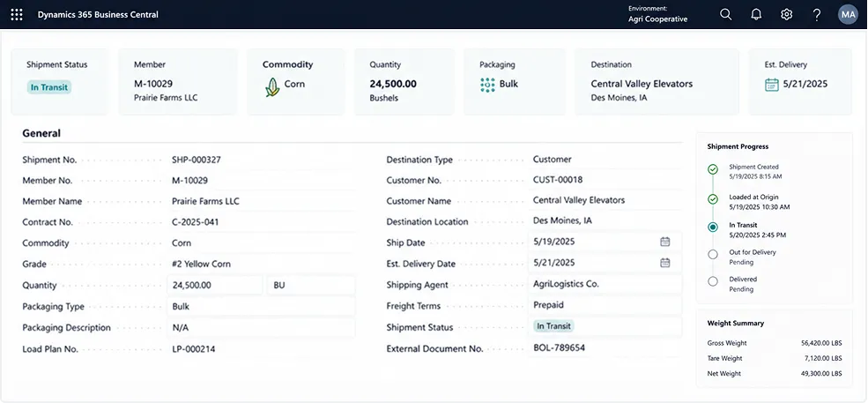Open the notifications bell

click(756, 14)
